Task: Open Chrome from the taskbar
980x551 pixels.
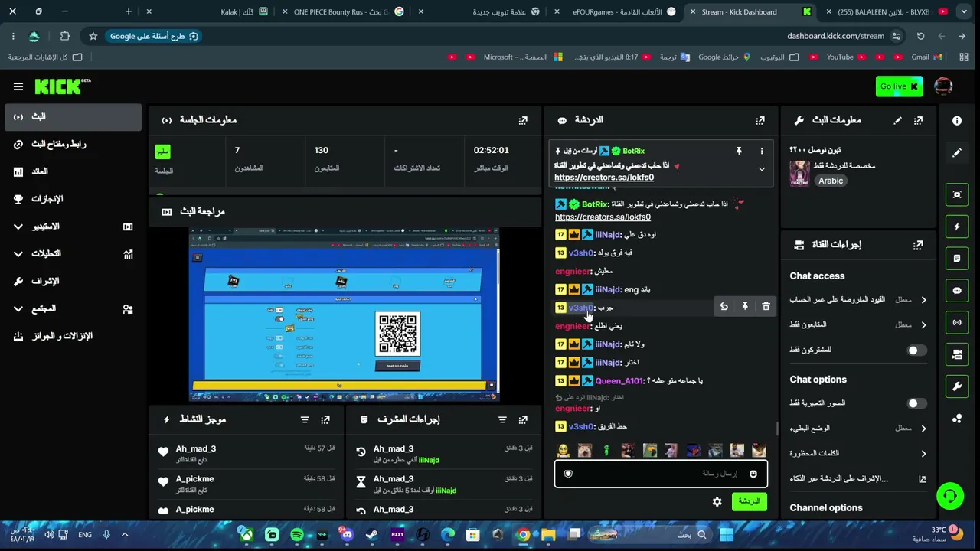Action: 523,535
